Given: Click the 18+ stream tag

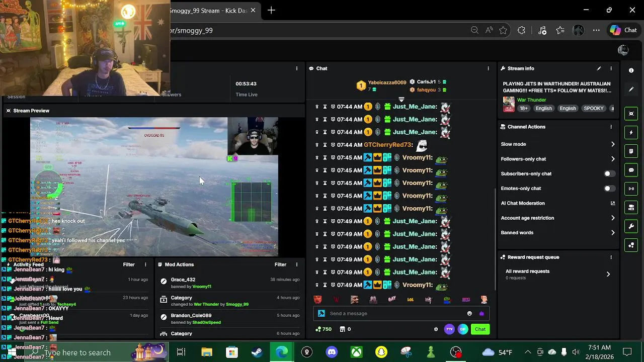Looking at the screenshot, I should coord(523,108).
